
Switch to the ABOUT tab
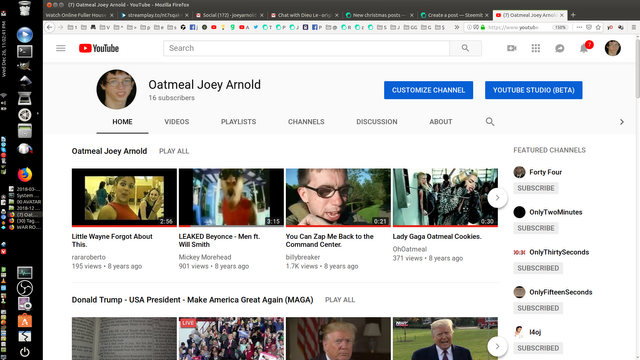click(441, 122)
